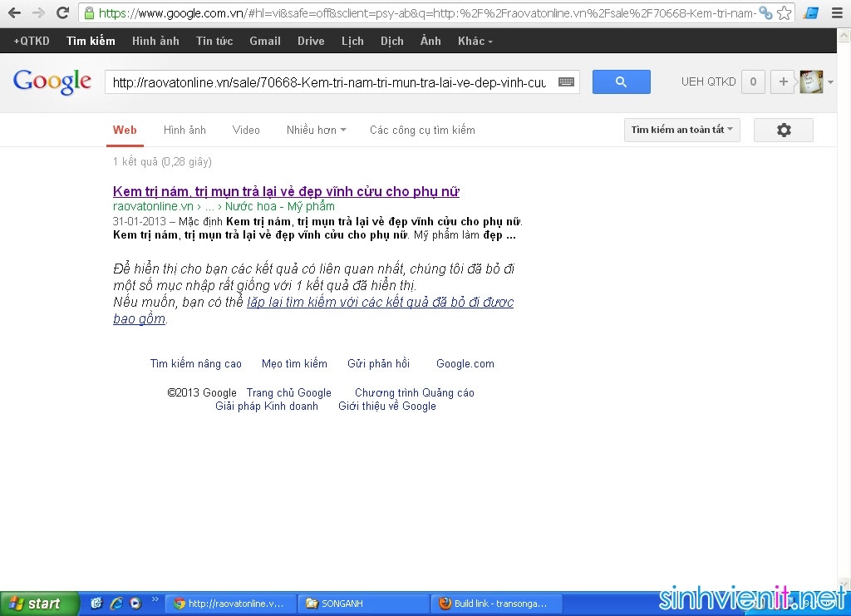Screen dimensions: 851x616
Task: Click the 1 kết quả result count text
Action: click(162, 162)
